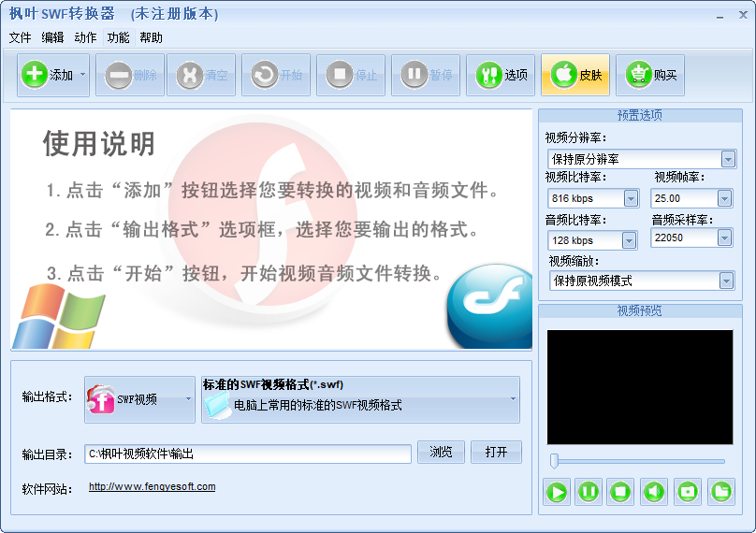The image size is (756, 533).
Task: Pause the video preview
Action: 589,492
